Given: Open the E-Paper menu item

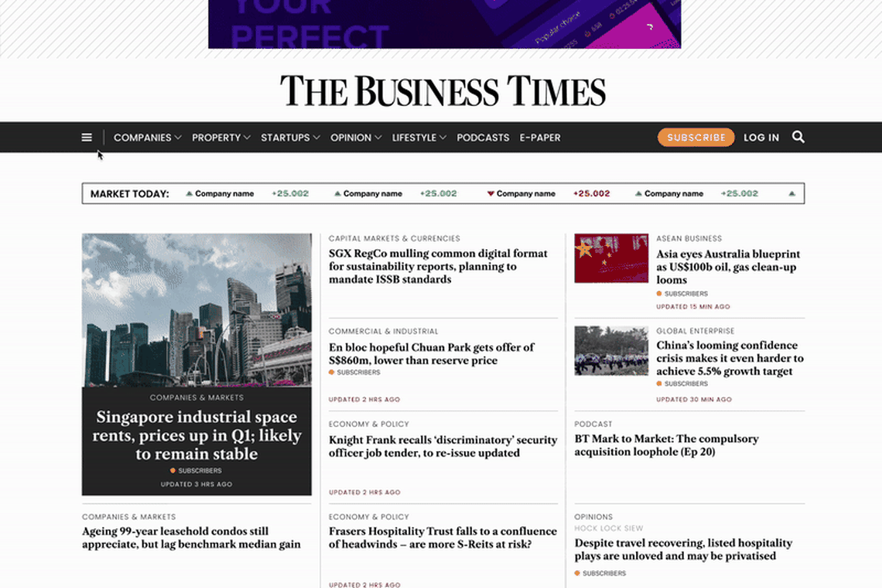Looking at the screenshot, I should pyautogui.click(x=540, y=138).
